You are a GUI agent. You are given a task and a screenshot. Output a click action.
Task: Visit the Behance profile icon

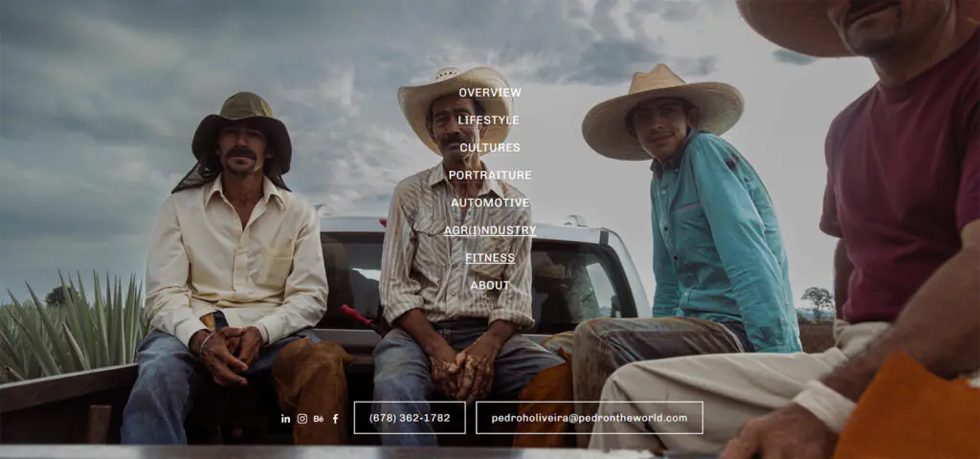tap(319, 419)
